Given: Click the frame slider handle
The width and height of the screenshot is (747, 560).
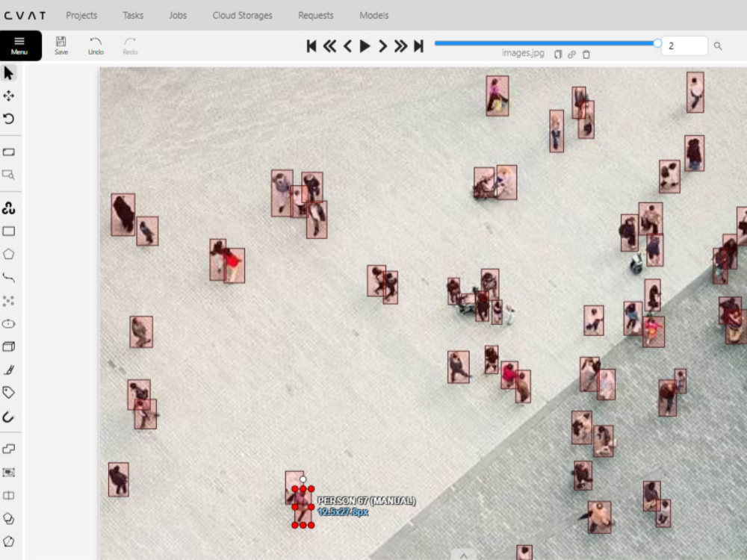Looking at the screenshot, I should (x=657, y=43).
